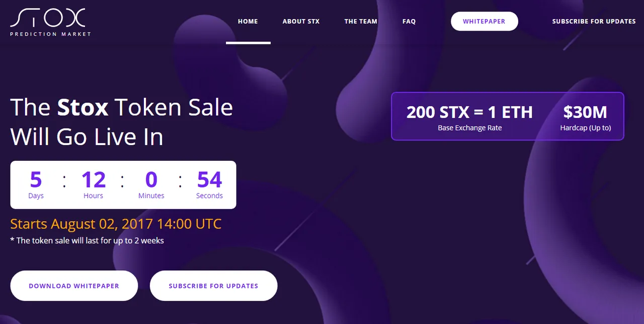644x324 pixels.
Task: Open SUBSCRIBE FOR UPDATES in top navigation
Action: [594, 21]
